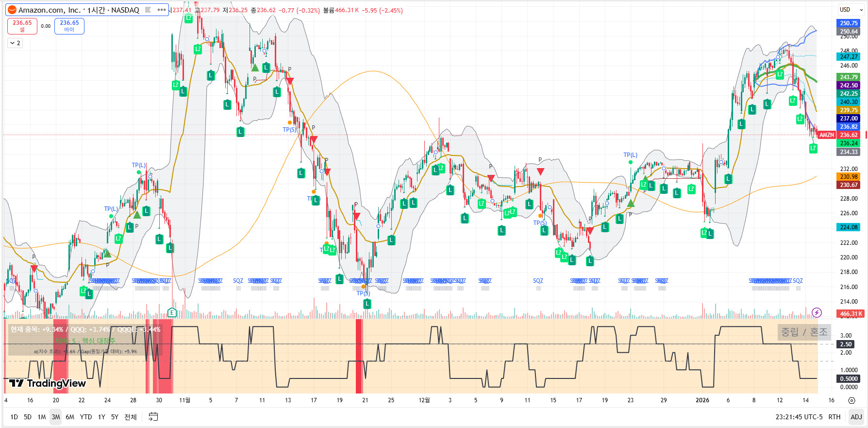Click the 중립 / 혼조 status label
Screen dimensions: 868x428
804,332
